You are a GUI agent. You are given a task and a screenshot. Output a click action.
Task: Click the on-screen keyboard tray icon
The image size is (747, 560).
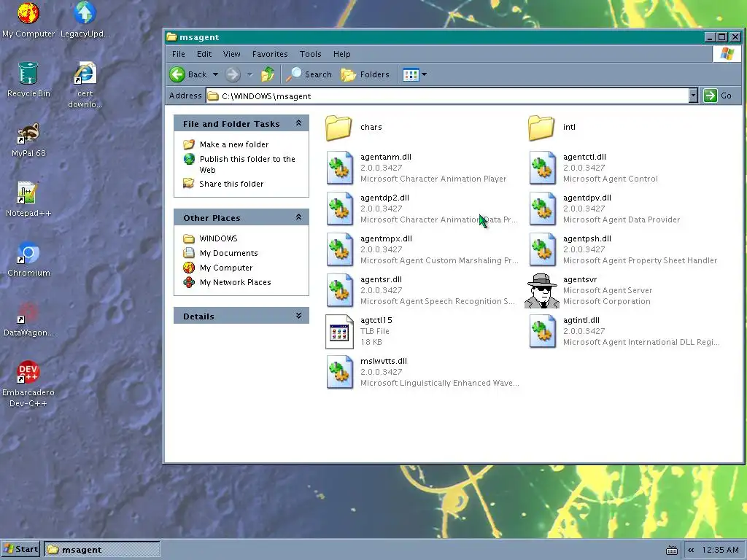[x=672, y=550]
